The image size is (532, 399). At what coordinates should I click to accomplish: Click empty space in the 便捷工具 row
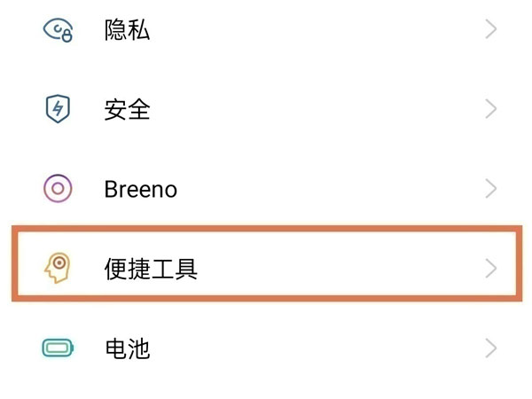pyautogui.click(x=337, y=268)
